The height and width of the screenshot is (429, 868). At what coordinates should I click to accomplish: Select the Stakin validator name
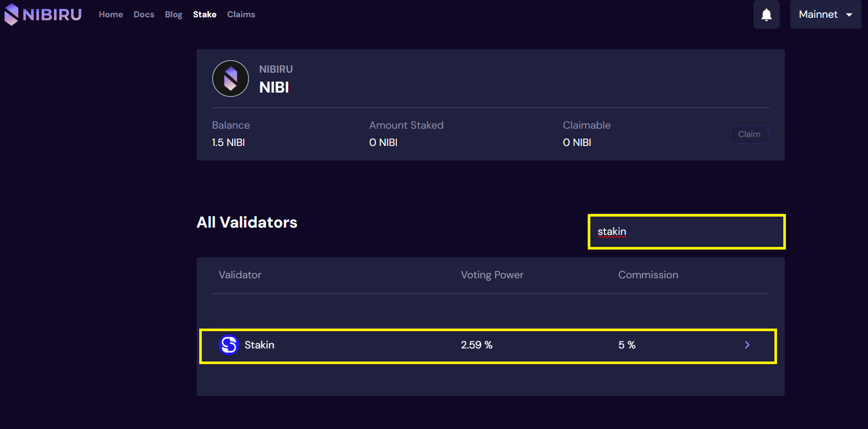tap(259, 345)
